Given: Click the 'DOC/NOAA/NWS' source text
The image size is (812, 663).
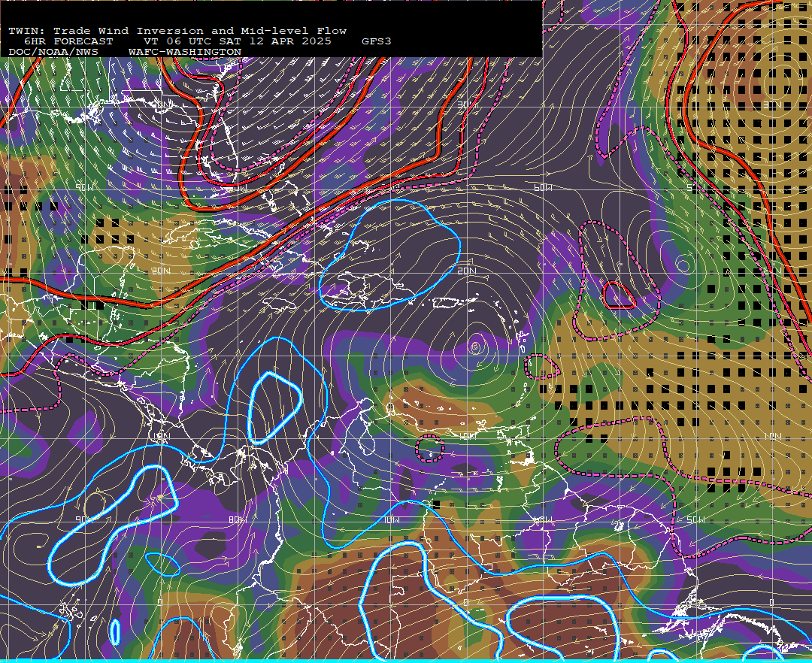Looking at the screenshot, I should click(53, 52).
